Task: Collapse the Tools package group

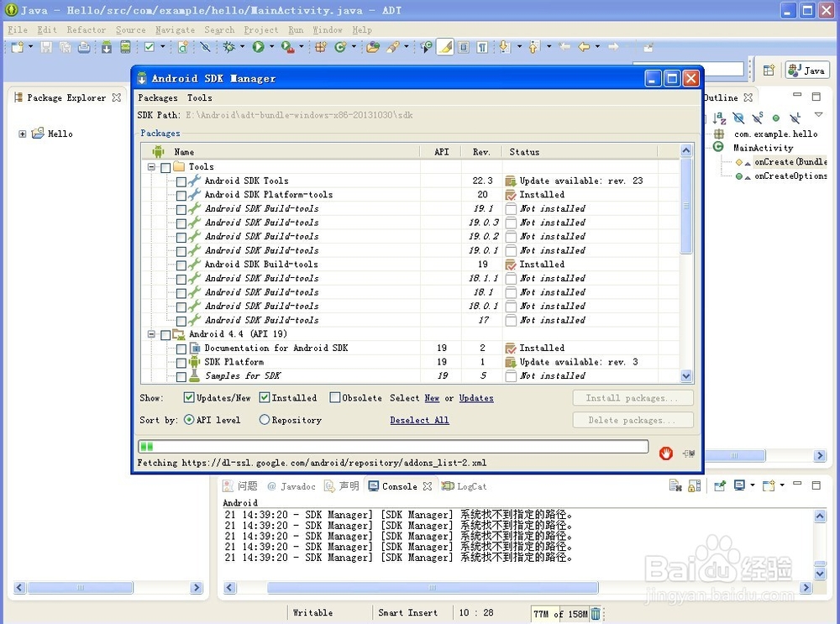Action: click(x=151, y=167)
